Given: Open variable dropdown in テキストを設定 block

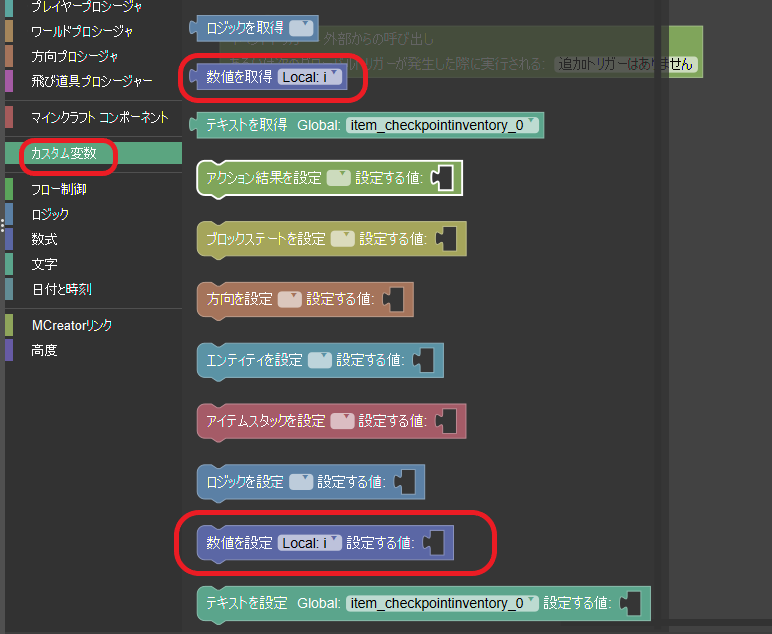Looking at the screenshot, I should pos(443,603).
